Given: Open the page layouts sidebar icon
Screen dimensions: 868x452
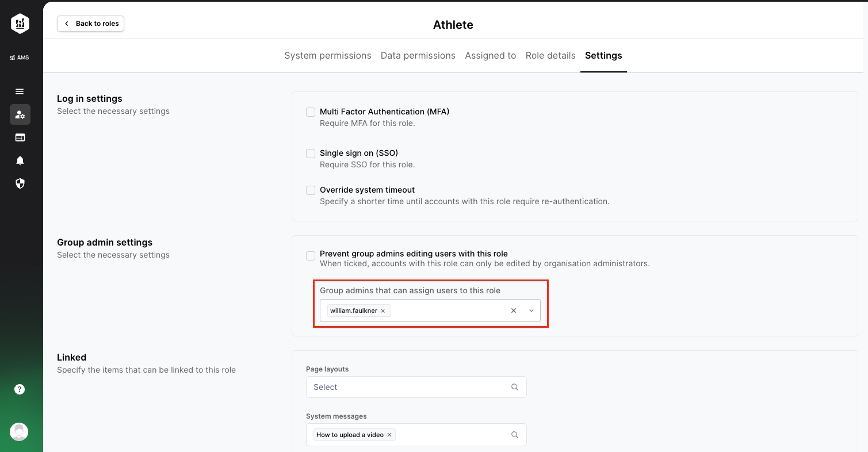Looking at the screenshot, I should coord(20,137).
